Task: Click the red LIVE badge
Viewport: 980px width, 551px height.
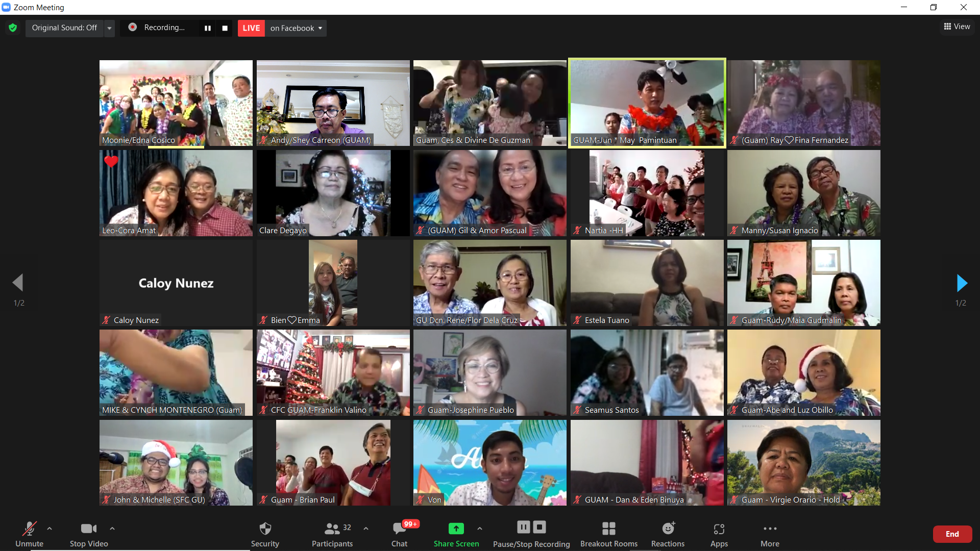Action: tap(251, 28)
